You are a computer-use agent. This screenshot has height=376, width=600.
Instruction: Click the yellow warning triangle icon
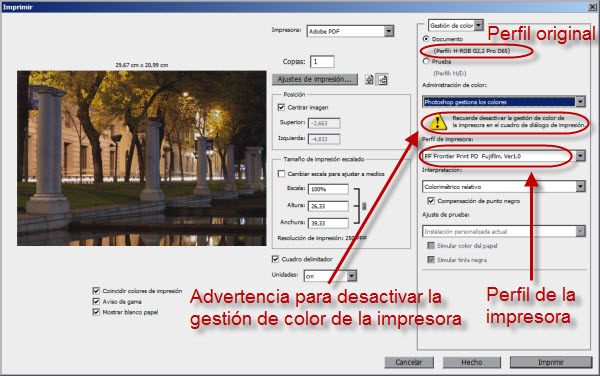click(437, 122)
